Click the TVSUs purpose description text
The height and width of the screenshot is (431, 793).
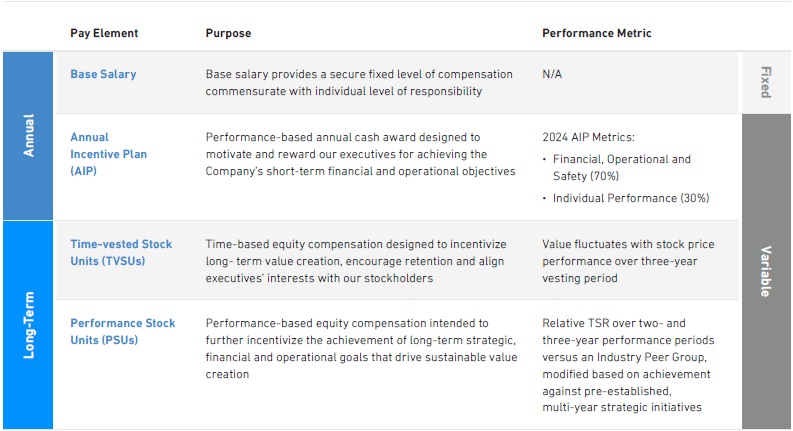coord(355,261)
